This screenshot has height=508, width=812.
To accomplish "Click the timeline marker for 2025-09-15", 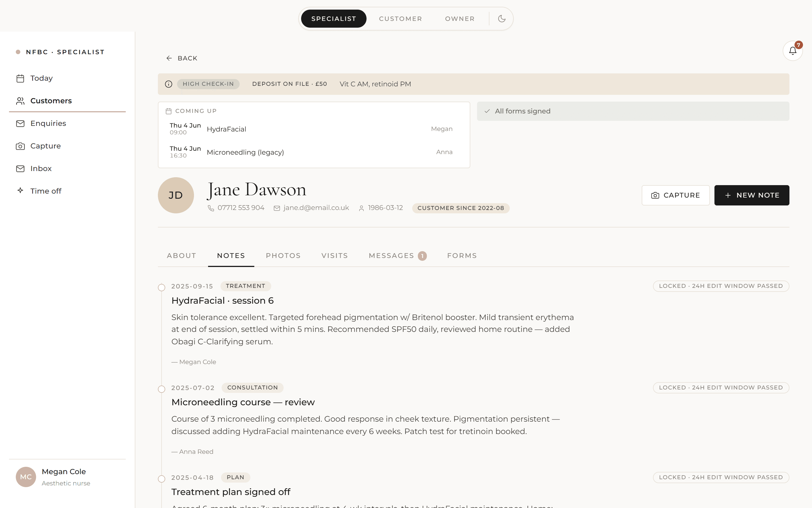I will tap(161, 288).
